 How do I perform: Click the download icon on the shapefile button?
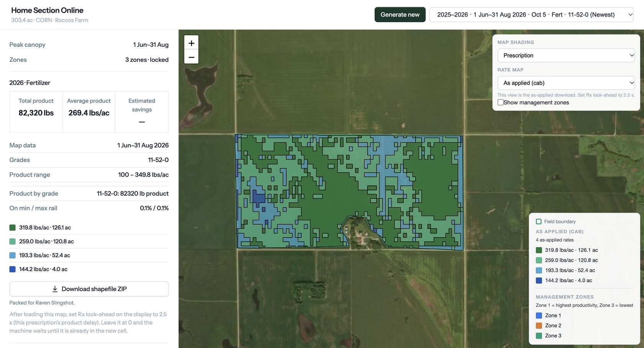click(55, 289)
